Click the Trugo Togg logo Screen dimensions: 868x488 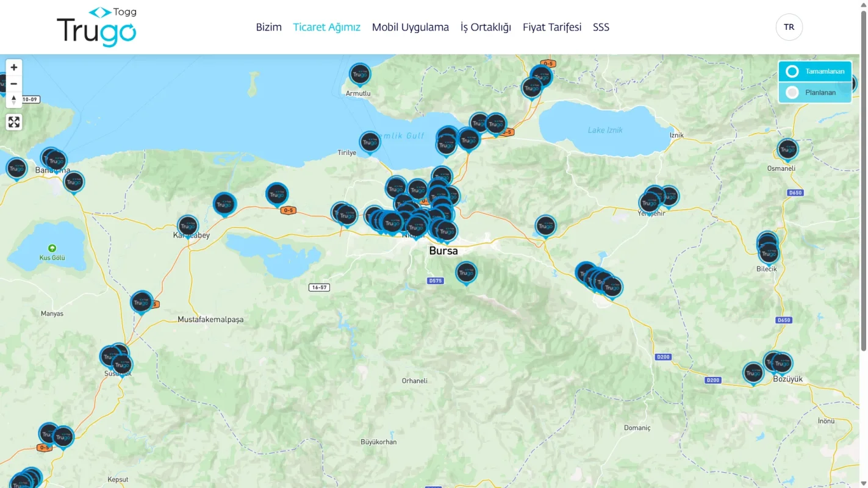coord(96,27)
